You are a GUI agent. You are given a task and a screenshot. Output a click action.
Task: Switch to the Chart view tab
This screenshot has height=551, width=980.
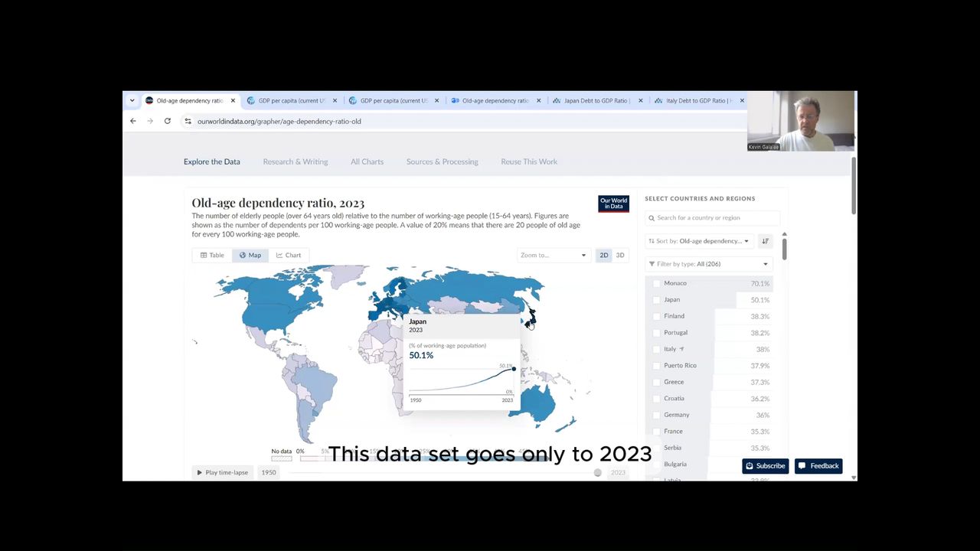[289, 255]
